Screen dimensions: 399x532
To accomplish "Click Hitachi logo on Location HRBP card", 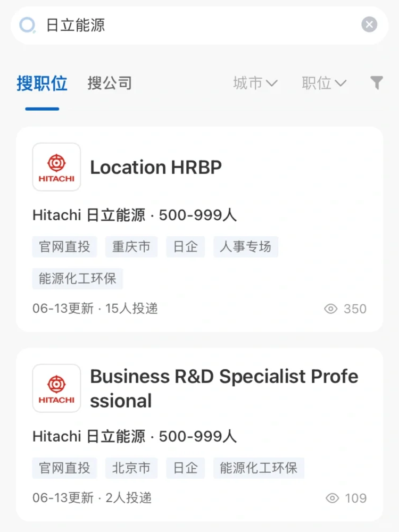I will 57,167.
